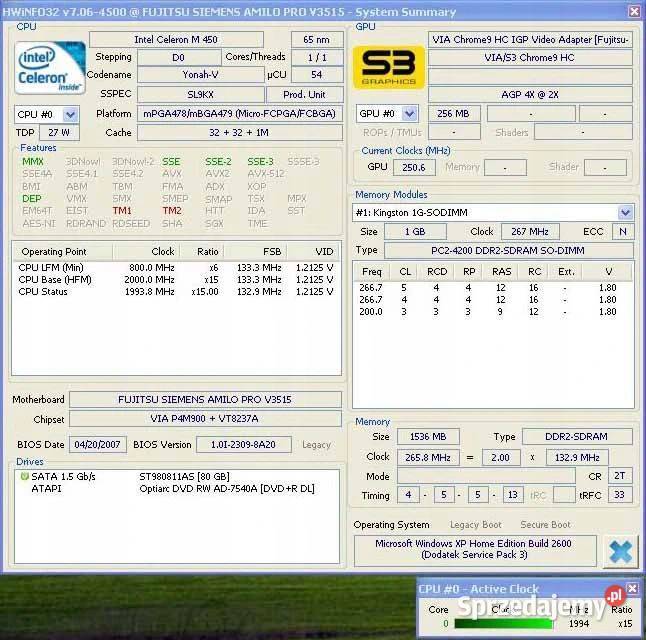
Task: Click the AGP 4X @ 2X field
Action: click(530, 94)
